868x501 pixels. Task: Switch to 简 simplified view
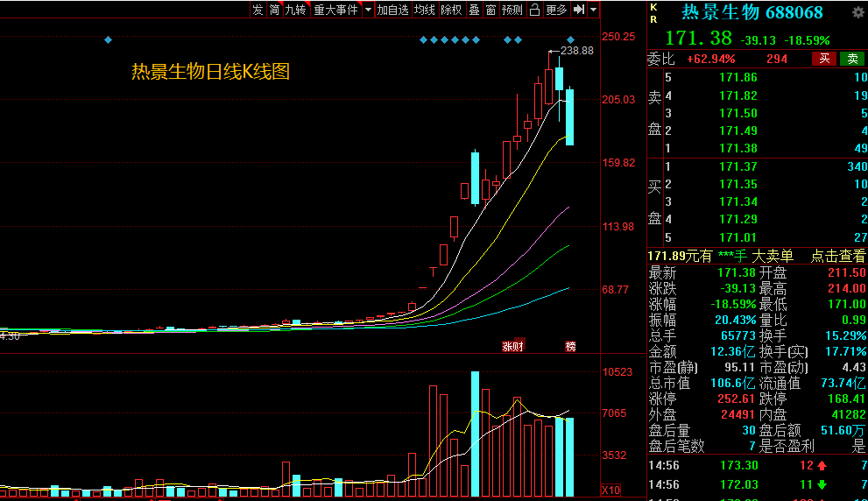(x=274, y=10)
